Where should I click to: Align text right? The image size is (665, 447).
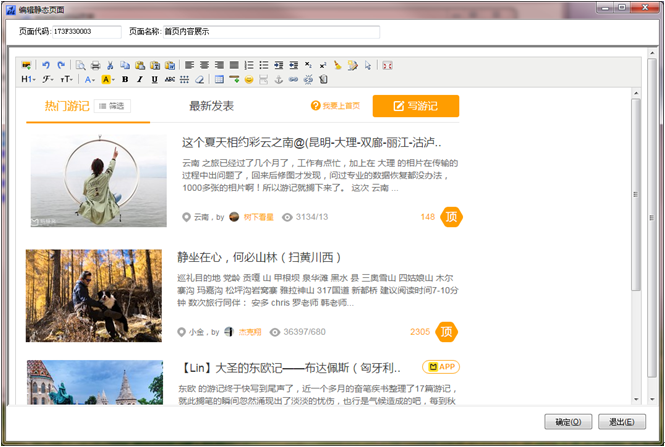[219, 65]
